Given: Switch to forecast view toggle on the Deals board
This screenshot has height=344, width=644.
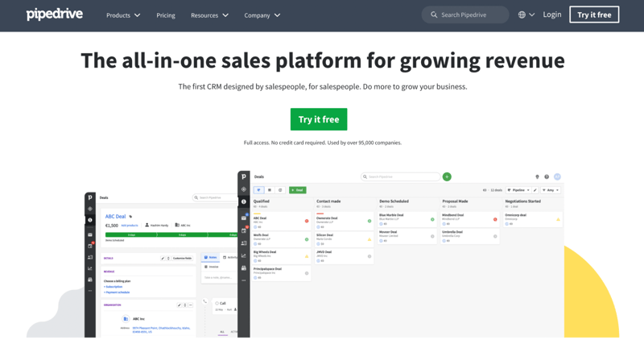Looking at the screenshot, I should click(280, 190).
